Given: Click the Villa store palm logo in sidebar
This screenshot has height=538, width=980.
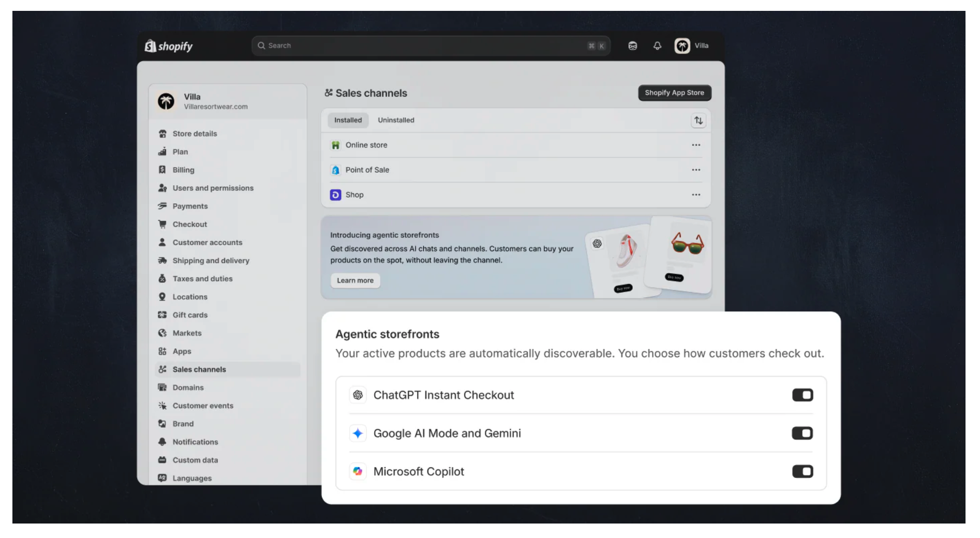Looking at the screenshot, I should (x=166, y=101).
